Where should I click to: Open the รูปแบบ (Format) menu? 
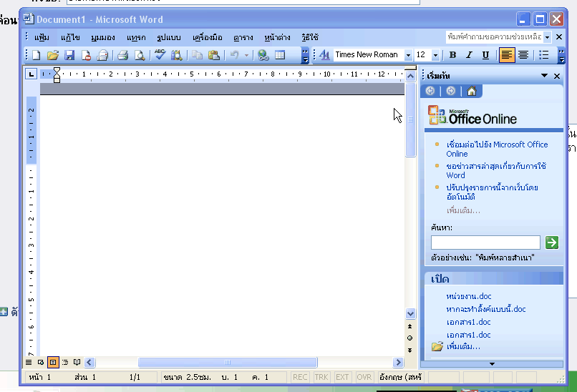tap(169, 37)
